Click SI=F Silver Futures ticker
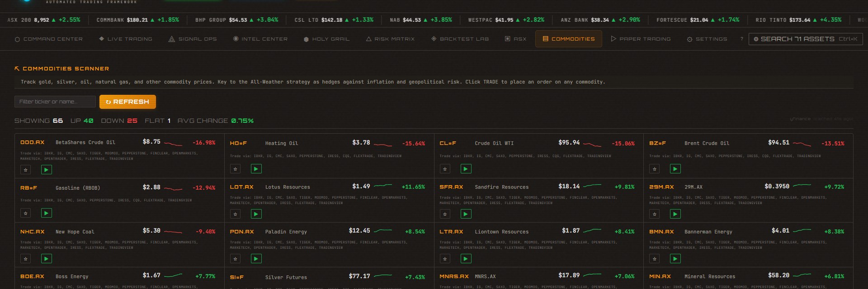Image resolution: width=868 pixels, height=289 pixels. tap(237, 277)
